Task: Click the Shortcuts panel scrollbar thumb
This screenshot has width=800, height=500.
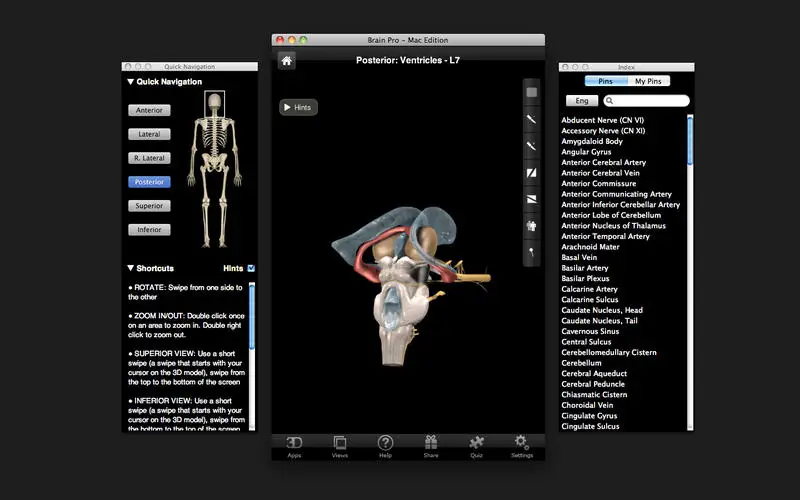Action: (x=252, y=316)
